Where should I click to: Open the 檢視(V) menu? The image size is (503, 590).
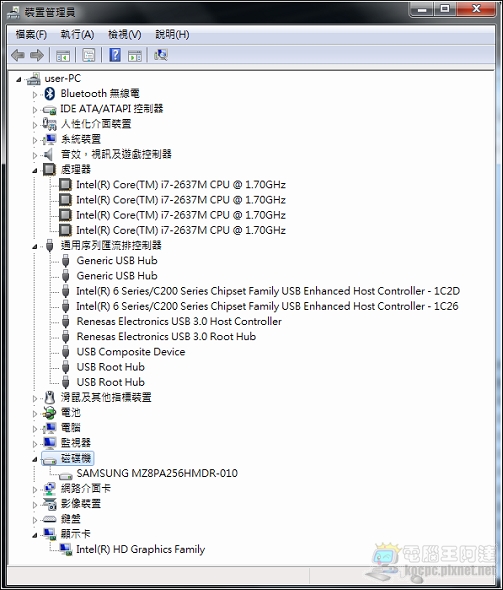pos(125,35)
